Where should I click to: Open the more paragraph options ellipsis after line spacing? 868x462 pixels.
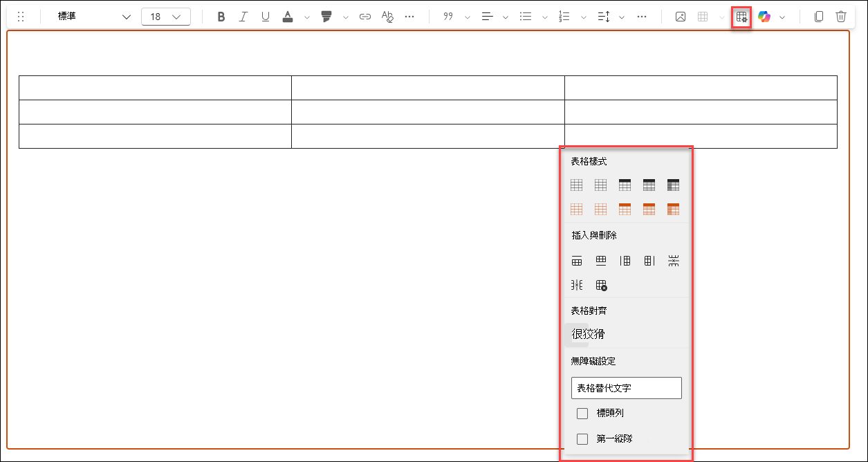642,17
